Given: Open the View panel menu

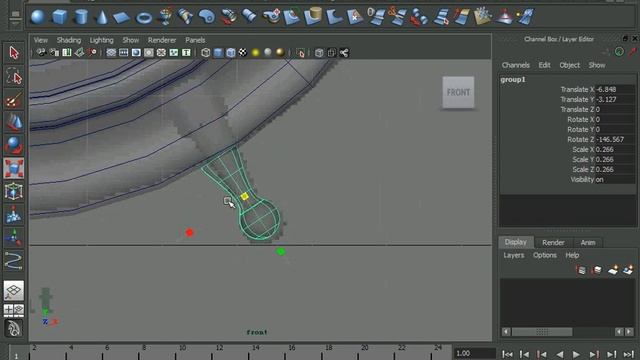Looking at the screenshot, I should [40, 40].
